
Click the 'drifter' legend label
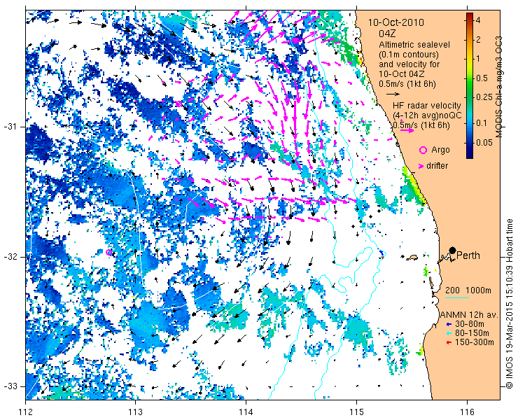coord(437,166)
